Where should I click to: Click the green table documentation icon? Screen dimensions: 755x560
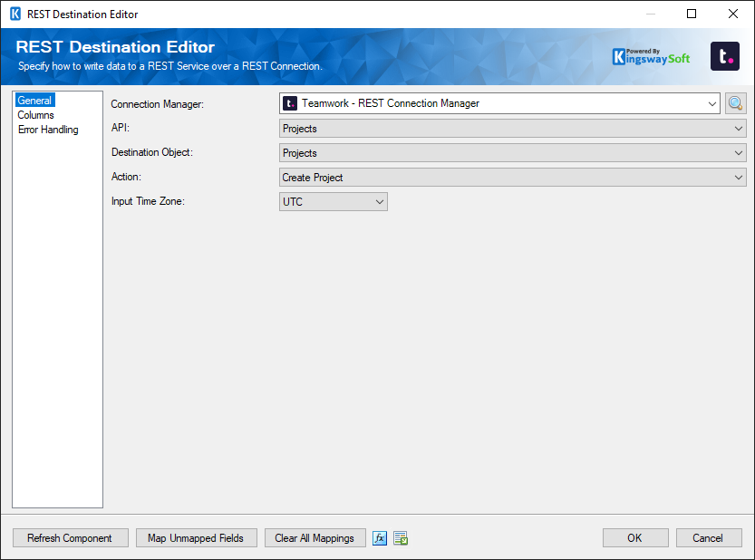click(x=401, y=538)
